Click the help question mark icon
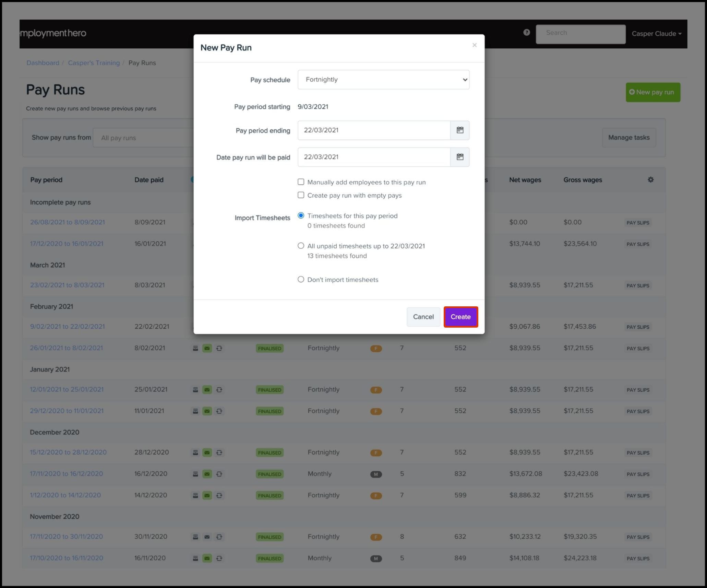This screenshot has width=707, height=588. coord(526,33)
